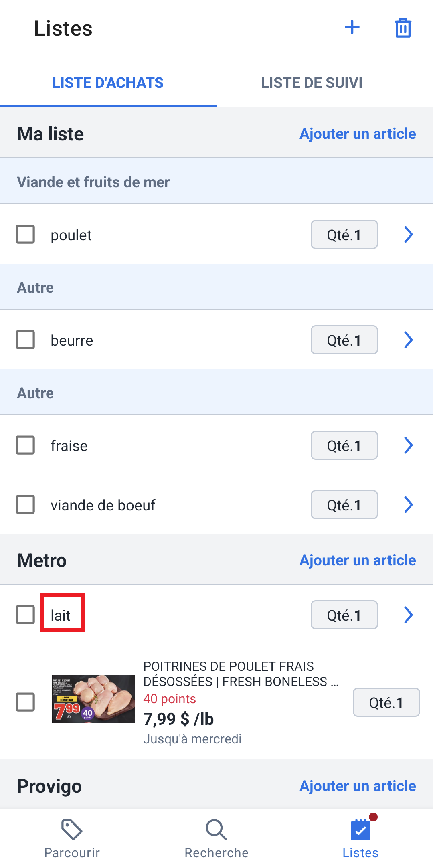
Task: Open the chicken breast flyer thumbnail
Action: (x=93, y=699)
